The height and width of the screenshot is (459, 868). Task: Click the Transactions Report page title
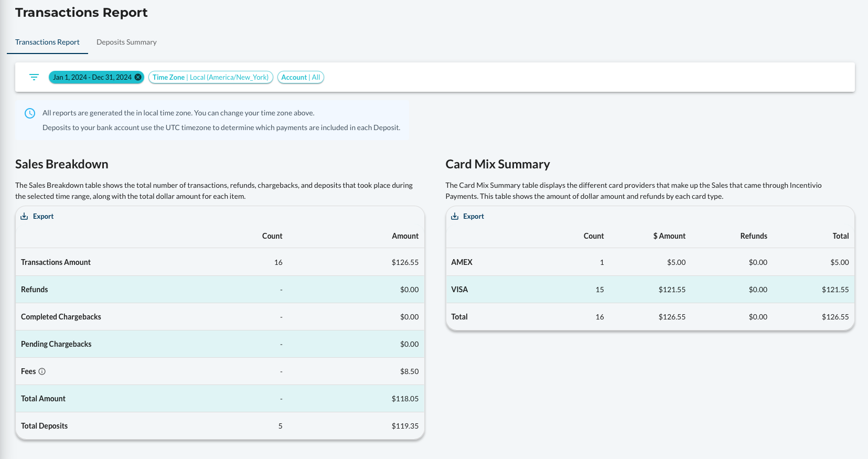(x=81, y=13)
